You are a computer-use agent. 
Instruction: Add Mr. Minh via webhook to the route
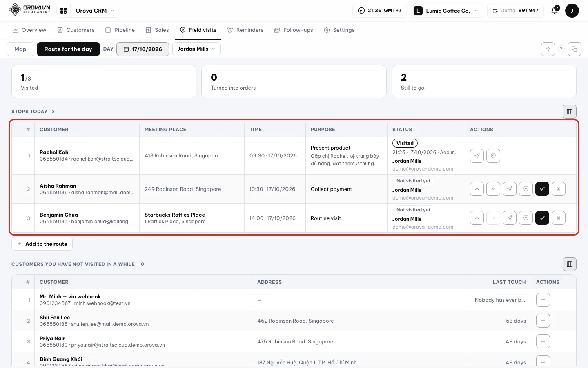click(x=543, y=300)
